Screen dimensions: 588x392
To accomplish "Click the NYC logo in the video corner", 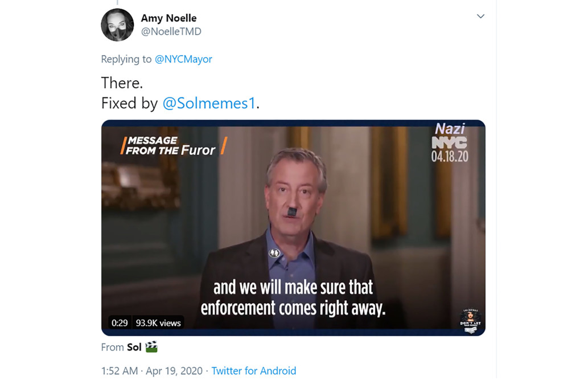I will 449,142.
